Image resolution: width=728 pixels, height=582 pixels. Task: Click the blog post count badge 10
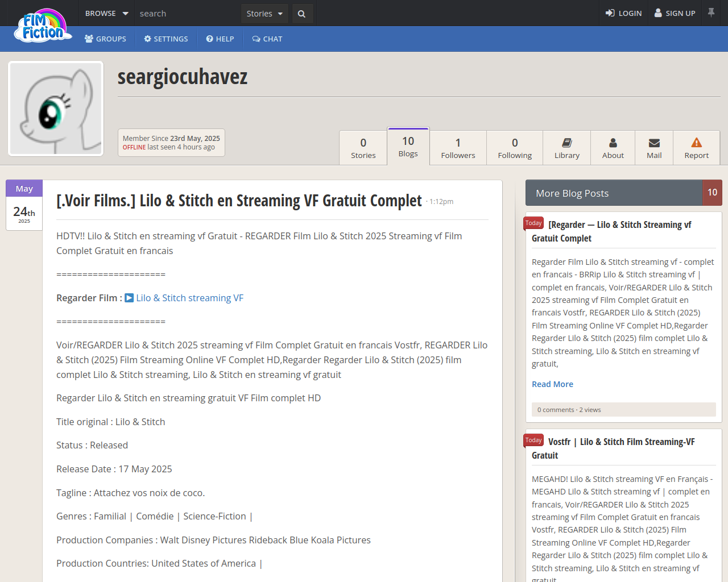[x=712, y=193]
